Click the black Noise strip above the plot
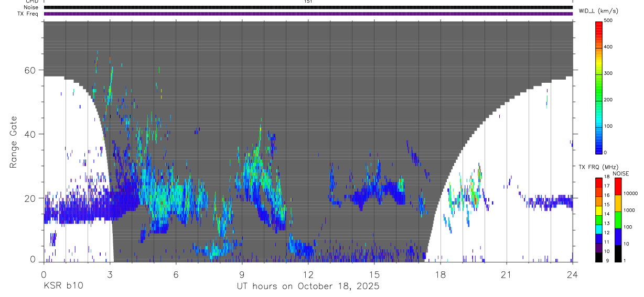The image size is (644, 297). click(x=308, y=7)
